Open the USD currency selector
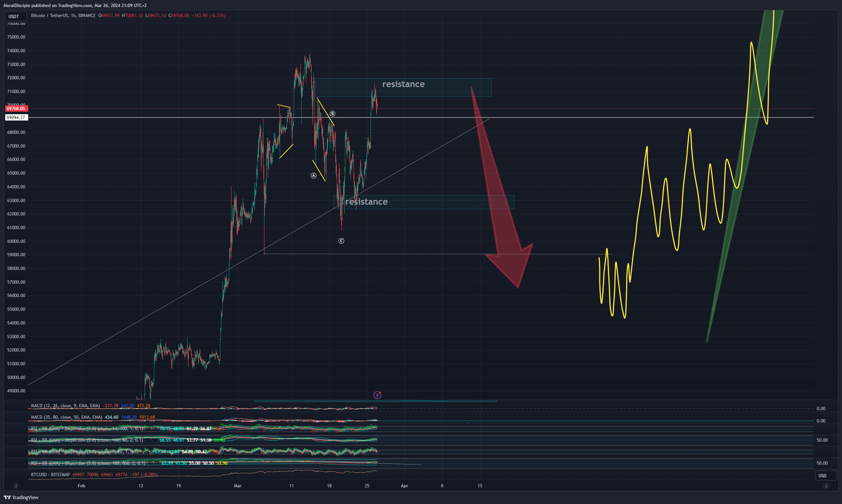 pos(825,475)
